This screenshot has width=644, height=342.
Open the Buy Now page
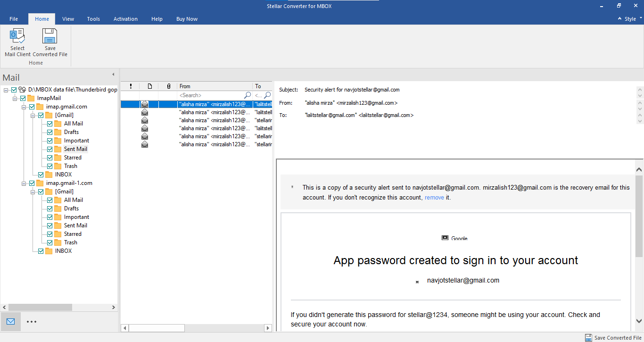pyautogui.click(x=187, y=19)
